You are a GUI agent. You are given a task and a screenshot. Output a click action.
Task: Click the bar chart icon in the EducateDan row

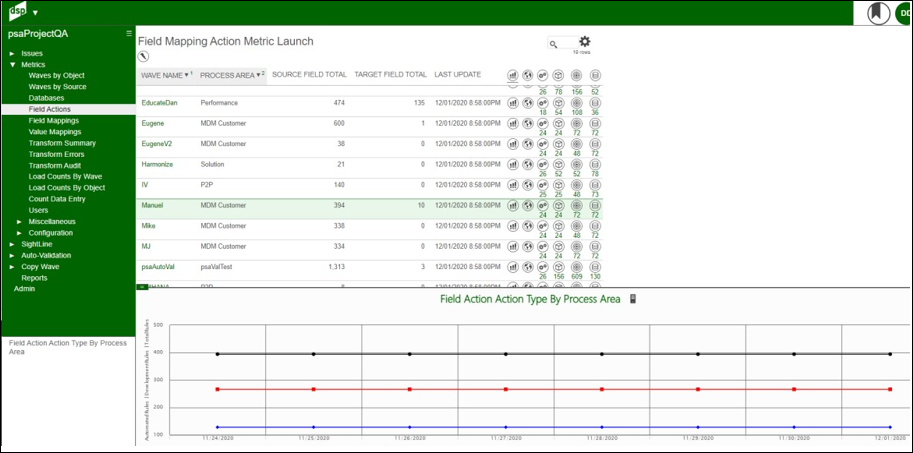tap(512, 102)
